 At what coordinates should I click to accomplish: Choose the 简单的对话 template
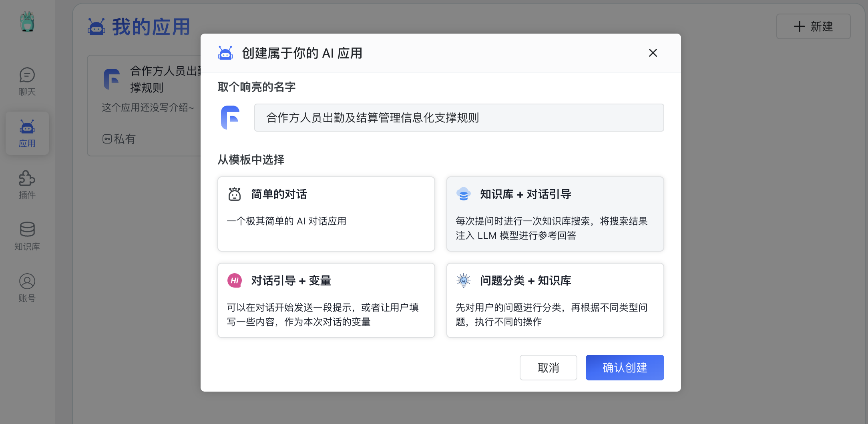[326, 214]
